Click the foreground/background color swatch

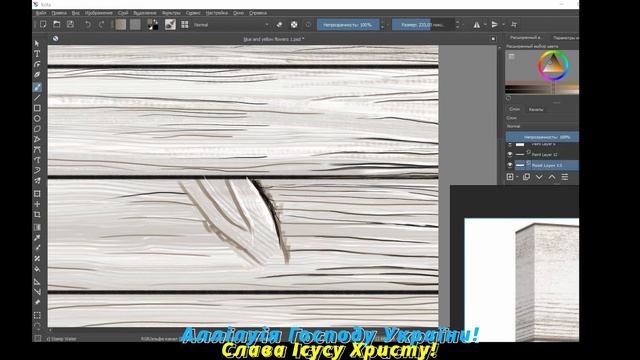153,24
